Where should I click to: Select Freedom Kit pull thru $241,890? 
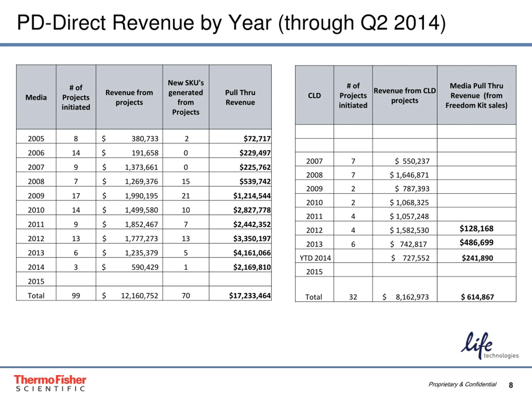477,258
